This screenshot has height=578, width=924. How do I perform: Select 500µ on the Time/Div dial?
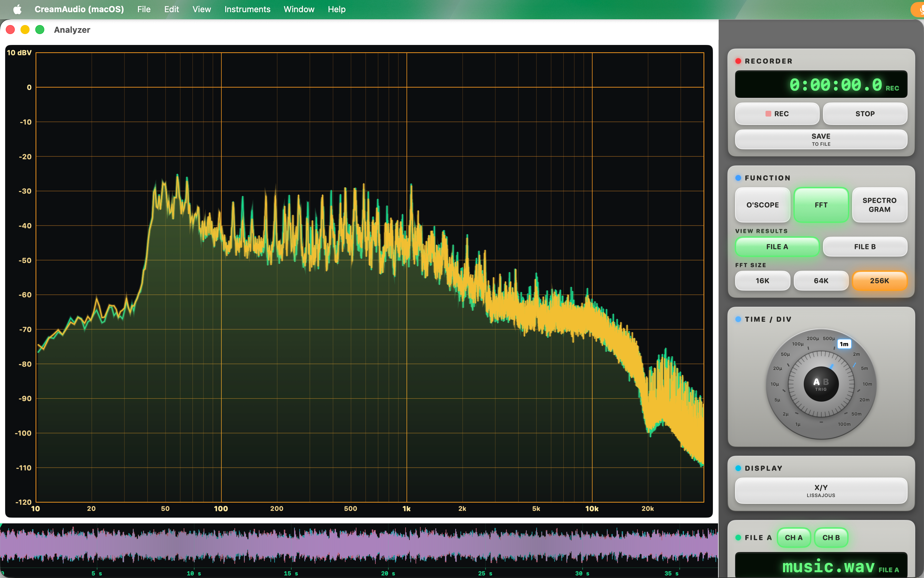pos(829,339)
